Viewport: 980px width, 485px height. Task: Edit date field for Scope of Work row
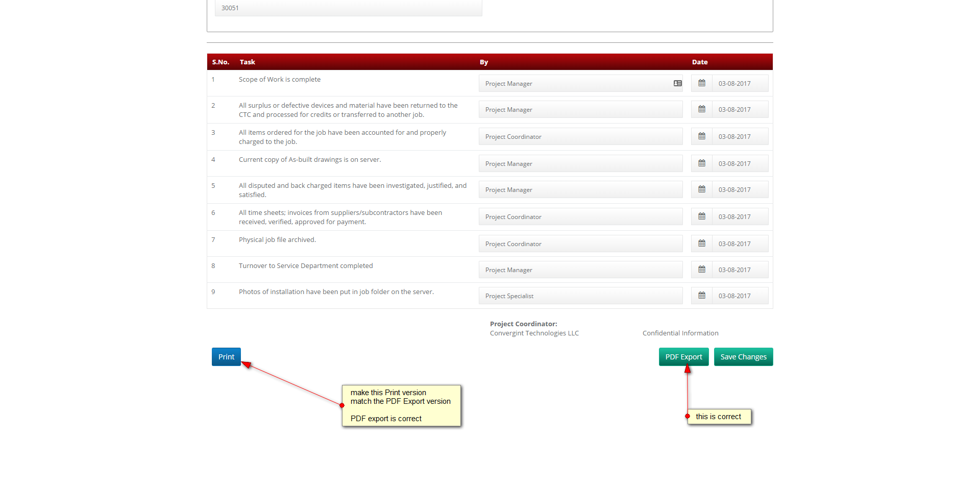(x=740, y=83)
